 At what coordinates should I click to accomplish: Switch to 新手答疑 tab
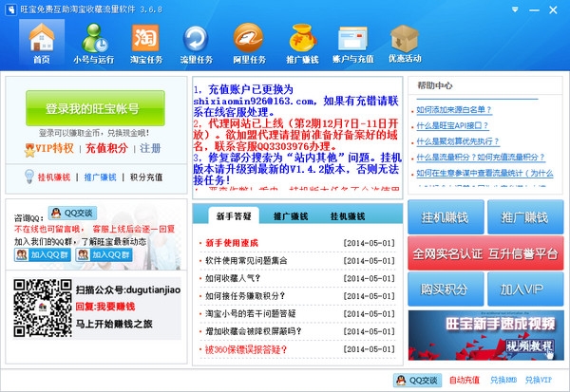(234, 216)
